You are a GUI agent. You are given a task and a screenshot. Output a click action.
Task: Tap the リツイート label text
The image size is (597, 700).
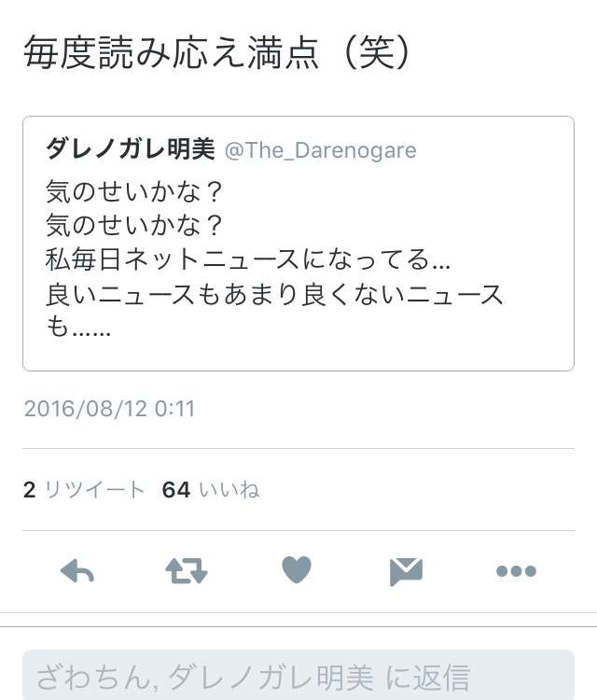click(x=94, y=490)
